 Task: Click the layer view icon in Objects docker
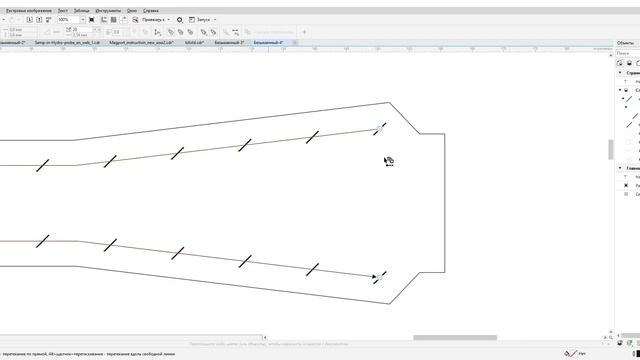coord(629,63)
